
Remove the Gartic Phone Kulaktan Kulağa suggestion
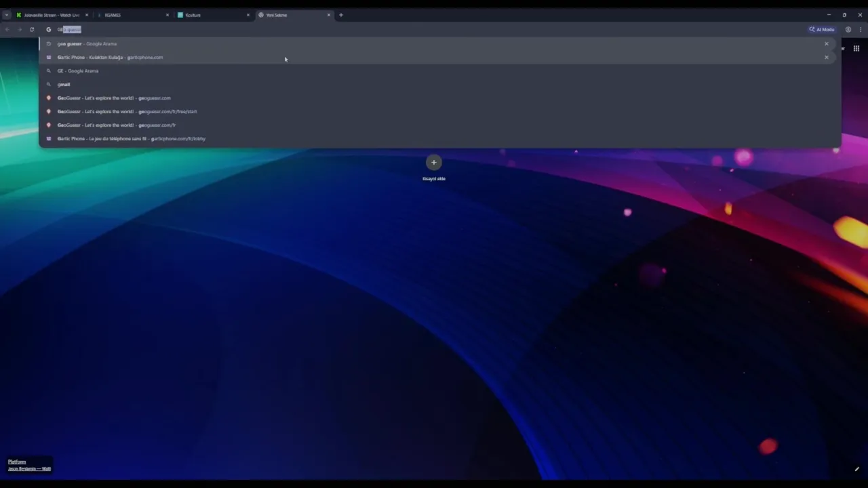[x=826, y=57]
